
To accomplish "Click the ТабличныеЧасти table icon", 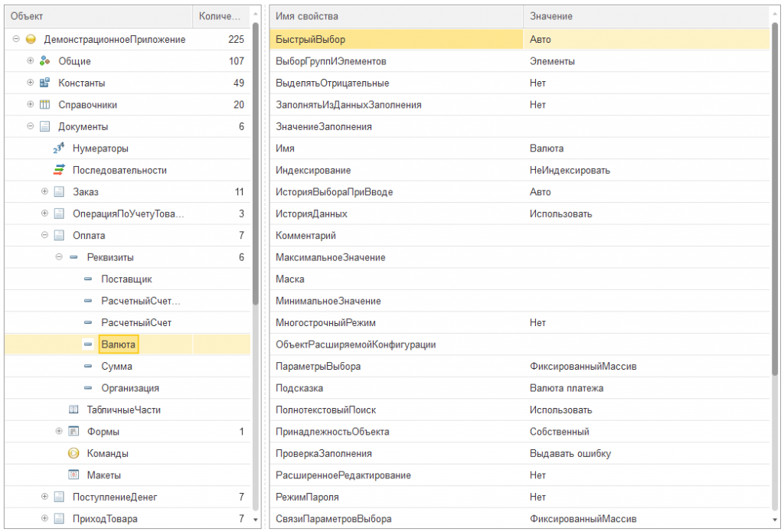I will coord(73,410).
